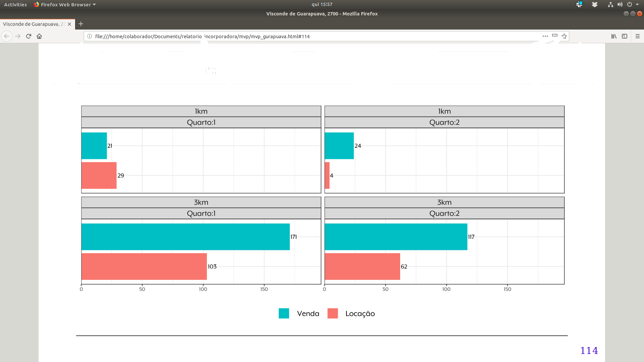644x362 pixels.
Task: Open the Activities overview
Action: pos(15,5)
